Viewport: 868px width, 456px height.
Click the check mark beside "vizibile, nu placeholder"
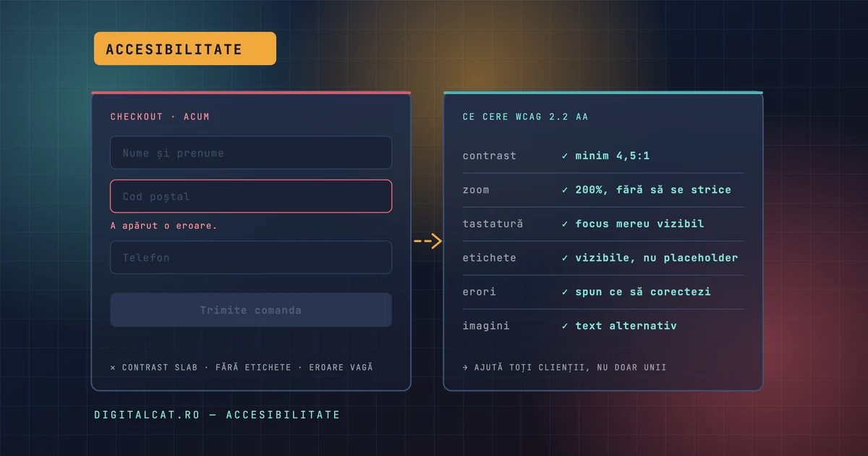coord(565,258)
